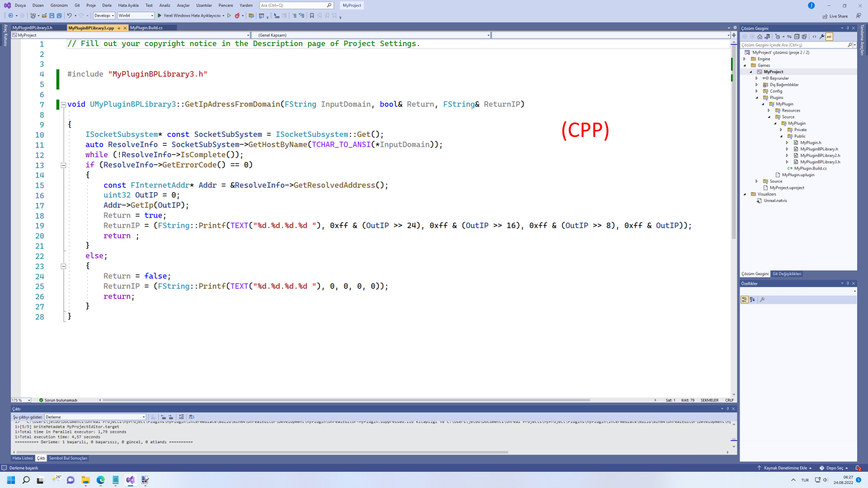This screenshot has height=488, width=868.
Task: Click the Home icon in Solution Explorer
Action: (x=759, y=37)
